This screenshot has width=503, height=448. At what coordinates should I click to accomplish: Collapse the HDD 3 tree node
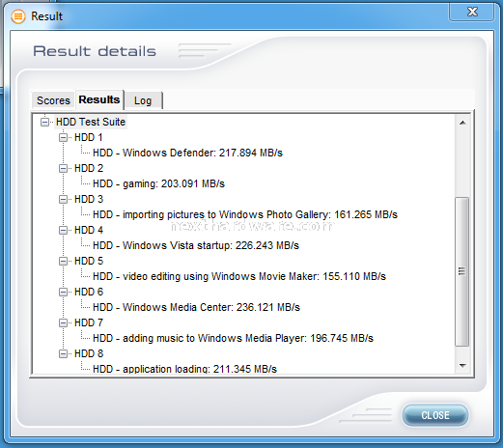[63, 200]
